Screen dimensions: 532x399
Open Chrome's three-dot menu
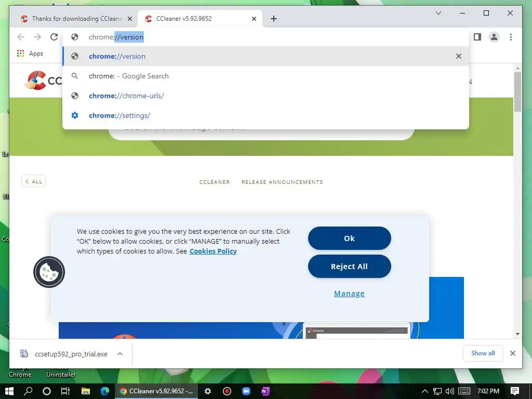click(x=511, y=37)
